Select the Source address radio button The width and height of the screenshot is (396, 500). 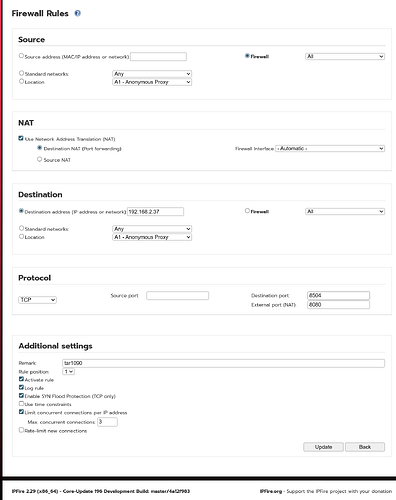pos(21,56)
